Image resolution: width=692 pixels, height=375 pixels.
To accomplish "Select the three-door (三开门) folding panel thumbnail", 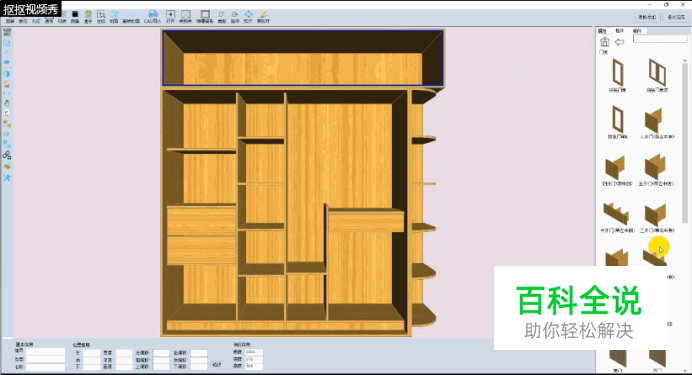I will click(654, 120).
